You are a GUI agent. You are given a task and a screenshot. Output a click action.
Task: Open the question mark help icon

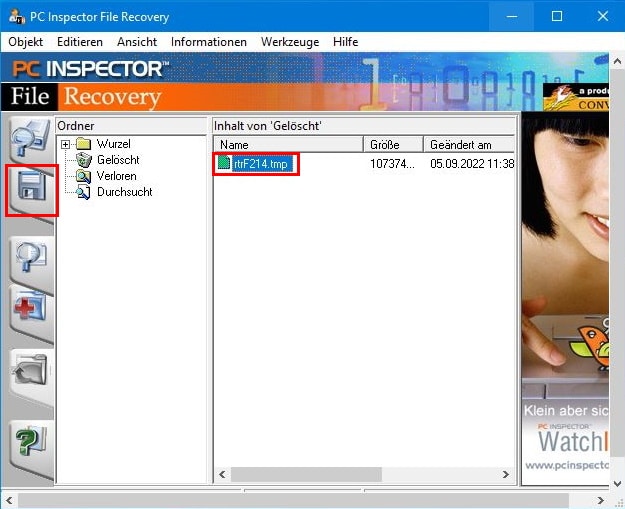pos(31,442)
